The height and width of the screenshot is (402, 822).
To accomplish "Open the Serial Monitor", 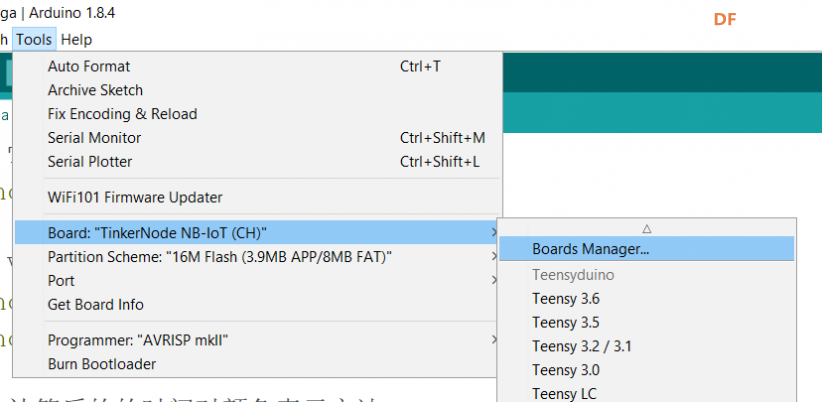I will (x=257, y=138).
